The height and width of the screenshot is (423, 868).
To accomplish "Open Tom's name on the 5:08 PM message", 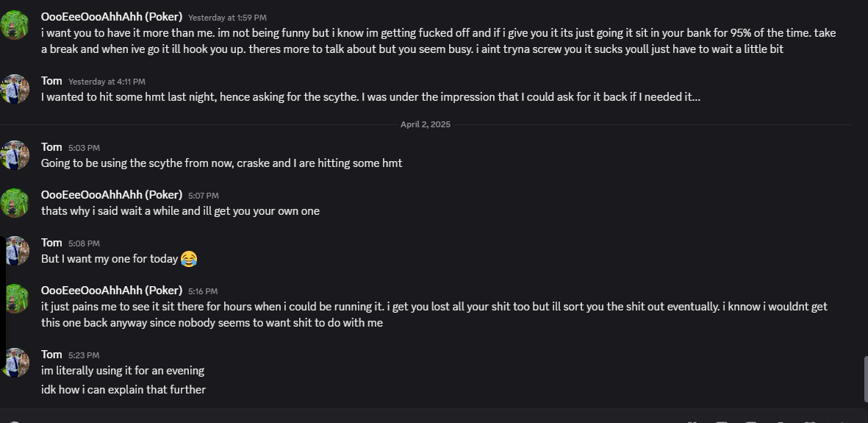I will [51, 242].
